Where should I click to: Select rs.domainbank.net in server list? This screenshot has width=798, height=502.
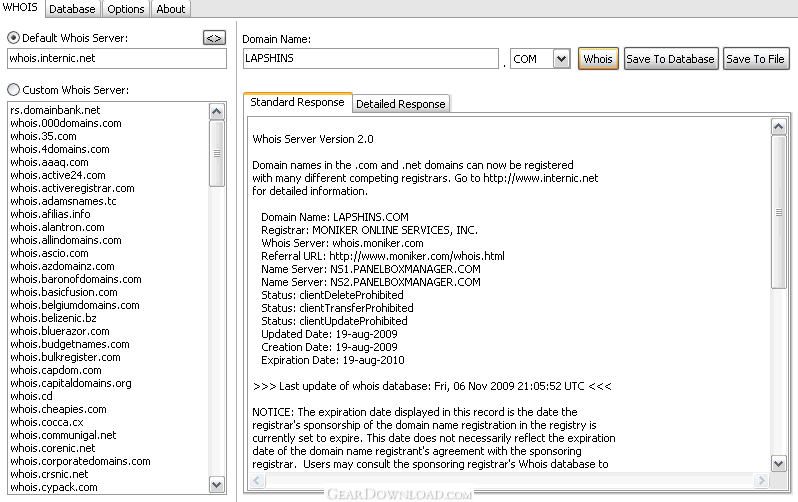(x=55, y=110)
